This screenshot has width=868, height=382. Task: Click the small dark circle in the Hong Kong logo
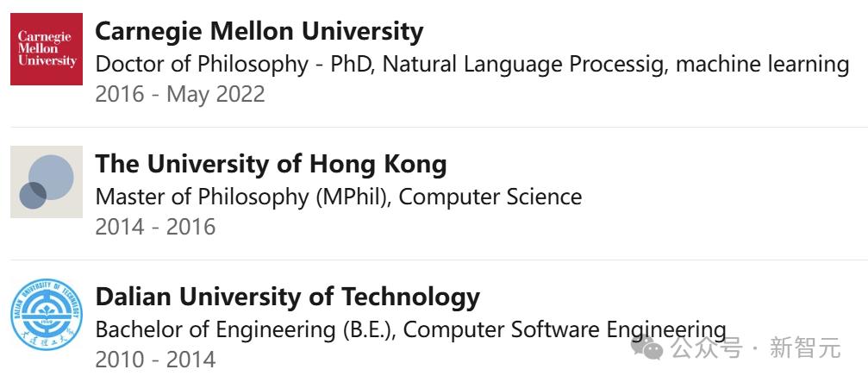point(33,196)
